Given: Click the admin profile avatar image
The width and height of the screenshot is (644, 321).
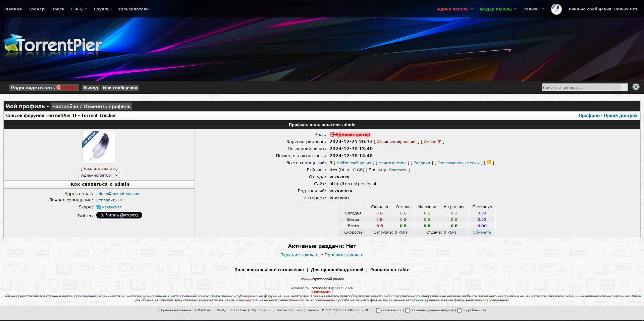Looking at the screenshot, I should tap(99, 147).
